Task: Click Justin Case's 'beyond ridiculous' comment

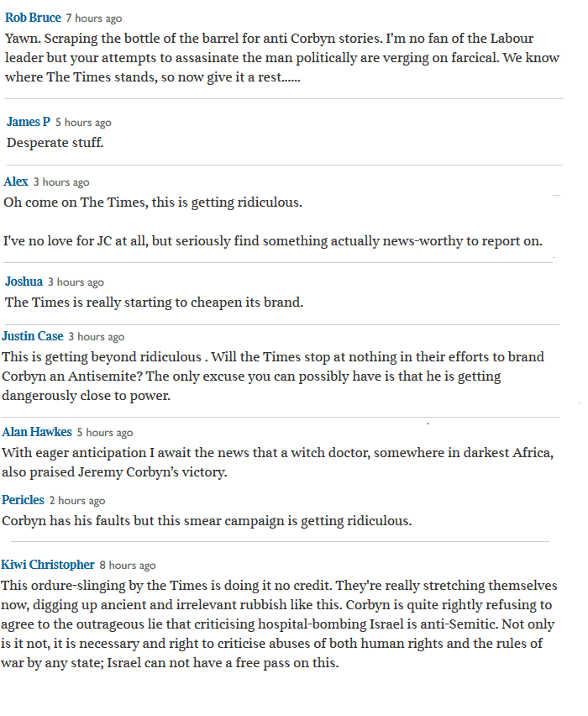Action: pos(273,376)
